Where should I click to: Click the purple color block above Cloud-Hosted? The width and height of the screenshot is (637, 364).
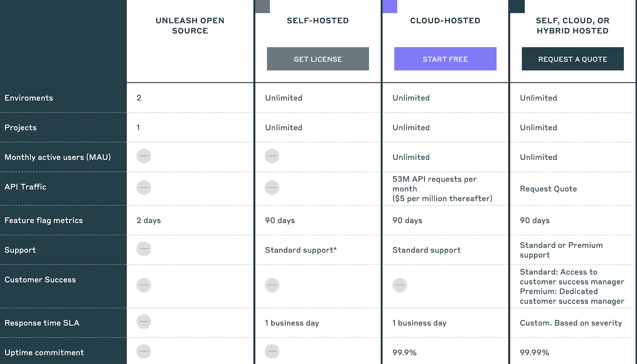(x=390, y=6)
